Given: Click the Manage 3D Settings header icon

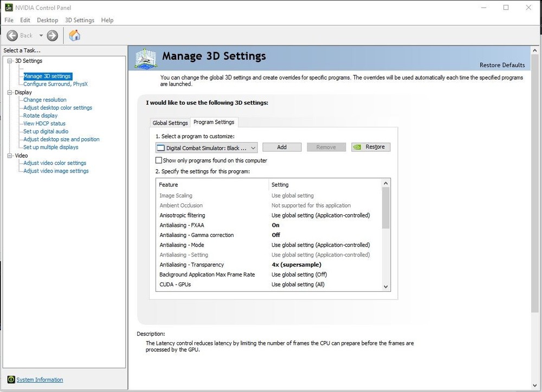Looking at the screenshot, I should point(145,58).
